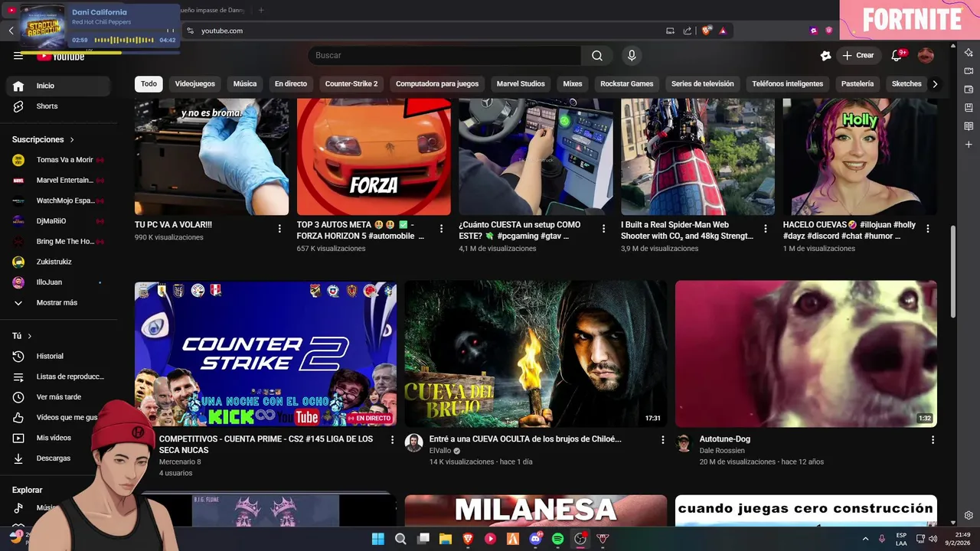Start voice search with the microphone icon
The height and width of the screenshot is (551, 980).
(632, 55)
